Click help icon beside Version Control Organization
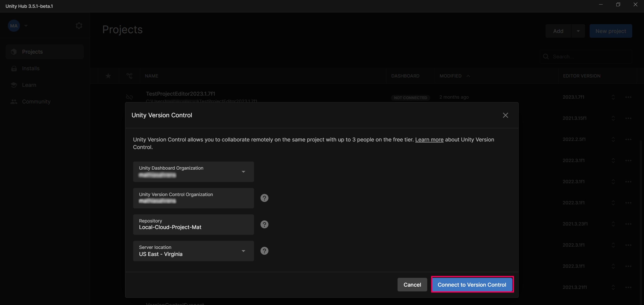The image size is (644, 305). [264, 198]
